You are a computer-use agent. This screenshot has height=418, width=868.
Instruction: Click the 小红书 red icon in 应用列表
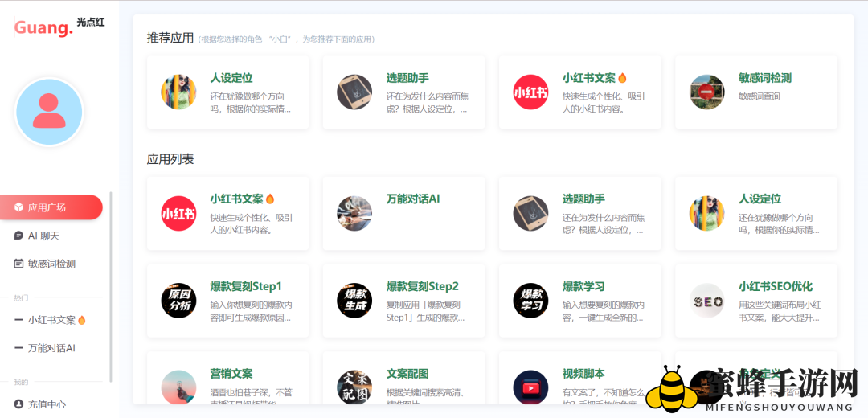pos(178,213)
